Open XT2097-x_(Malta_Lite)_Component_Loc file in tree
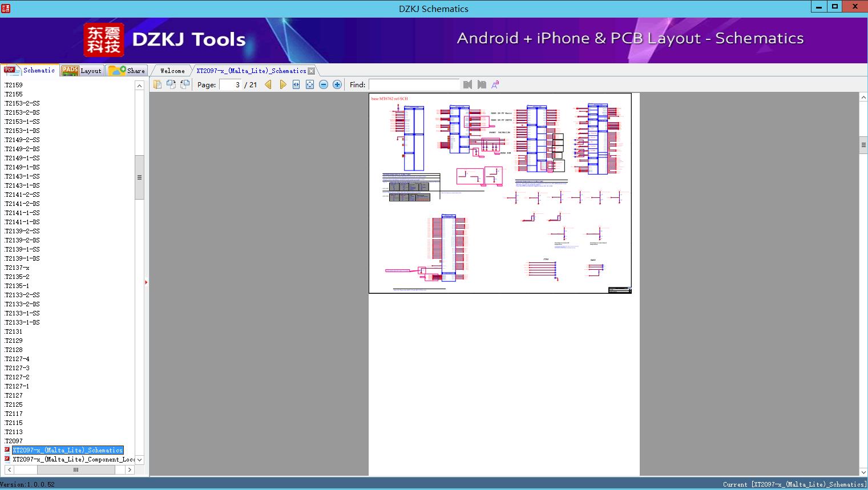 (74, 459)
